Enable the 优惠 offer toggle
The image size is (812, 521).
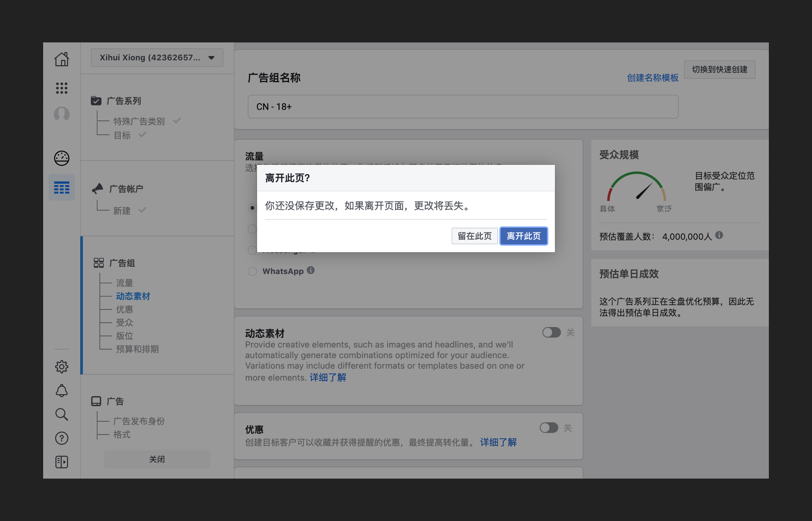[x=549, y=428]
